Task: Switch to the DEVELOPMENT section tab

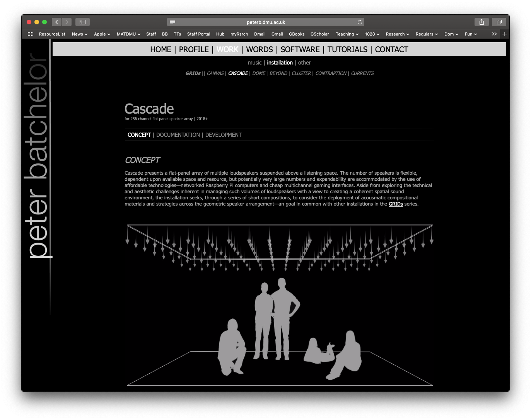Action: 224,135
